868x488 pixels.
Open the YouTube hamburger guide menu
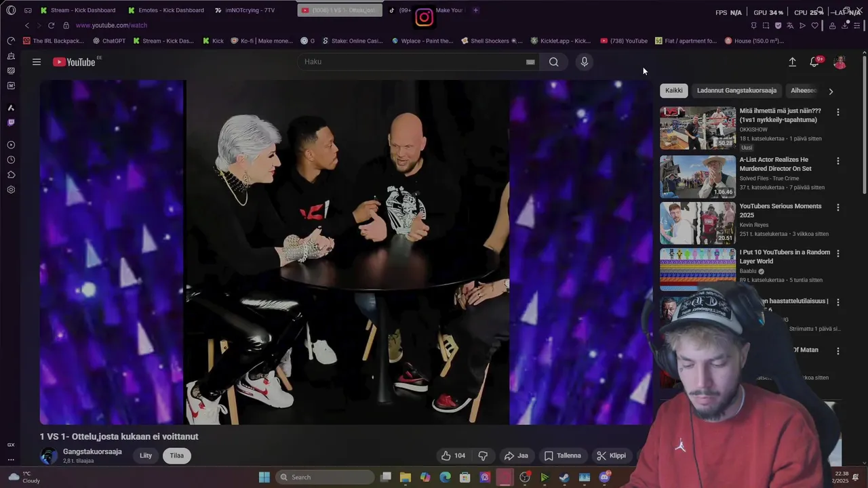point(37,62)
